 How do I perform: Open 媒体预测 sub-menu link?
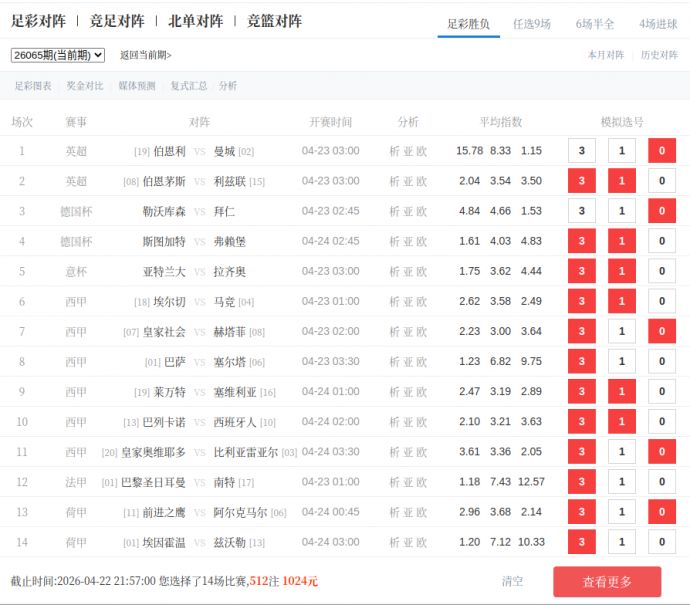point(137,86)
